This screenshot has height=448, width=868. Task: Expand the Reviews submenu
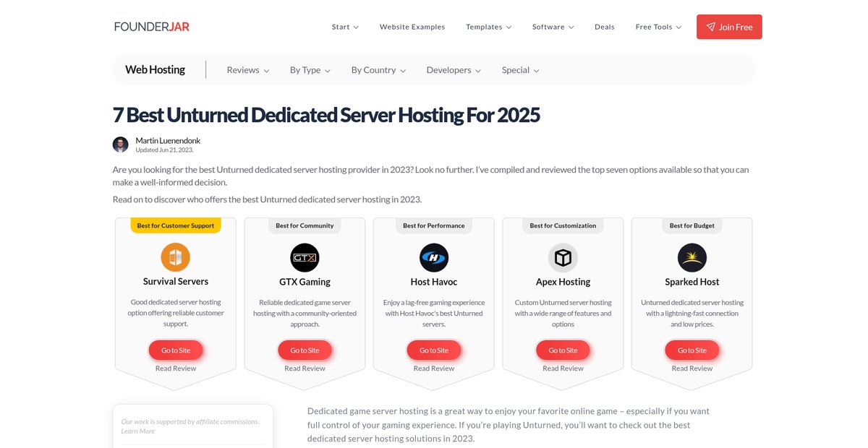(248, 70)
